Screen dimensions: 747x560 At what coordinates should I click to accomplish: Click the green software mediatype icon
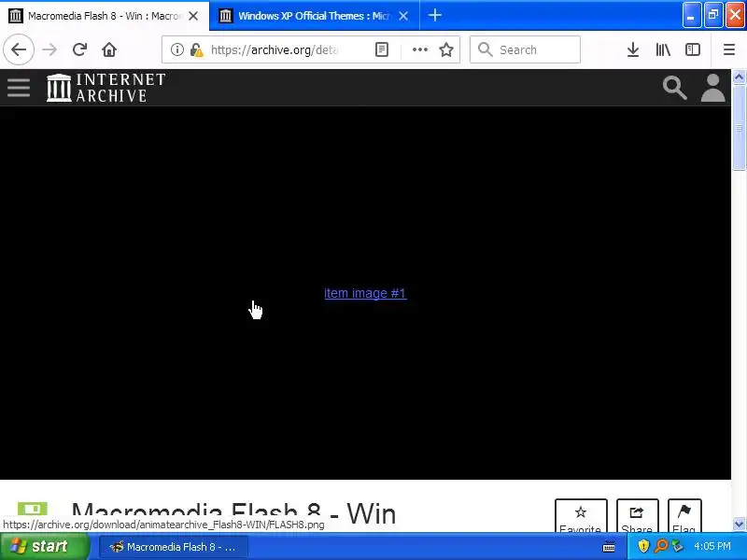tap(33, 509)
